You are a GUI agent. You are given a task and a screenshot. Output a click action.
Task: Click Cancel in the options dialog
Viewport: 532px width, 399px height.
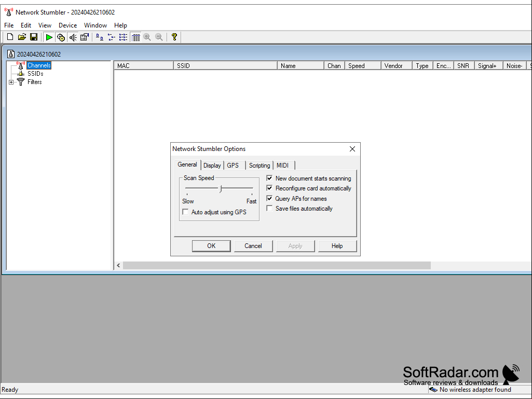point(253,246)
